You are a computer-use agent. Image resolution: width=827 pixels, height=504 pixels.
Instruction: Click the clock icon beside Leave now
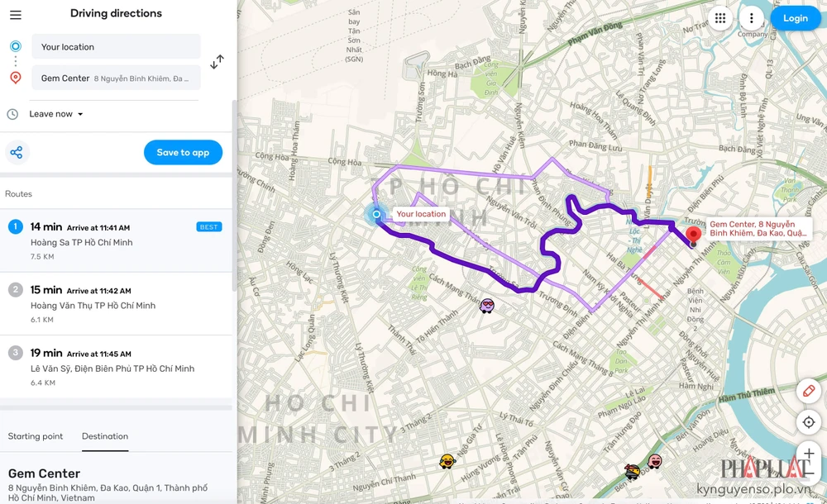point(11,113)
